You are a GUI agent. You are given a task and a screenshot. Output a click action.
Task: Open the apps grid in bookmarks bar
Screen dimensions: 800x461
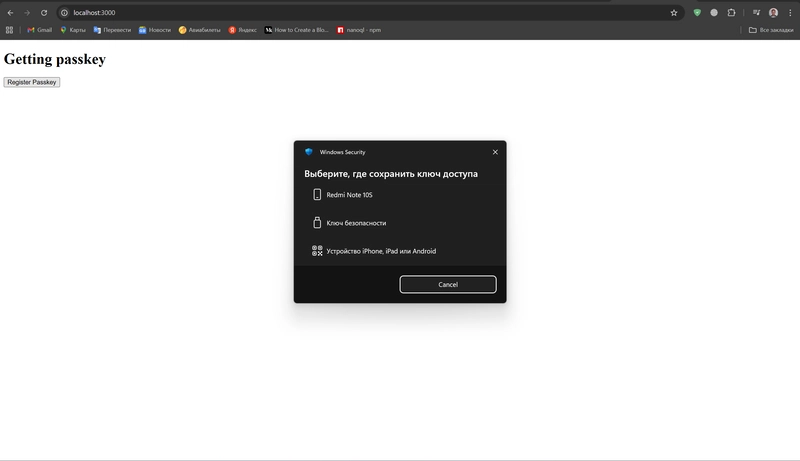[10, 30]
